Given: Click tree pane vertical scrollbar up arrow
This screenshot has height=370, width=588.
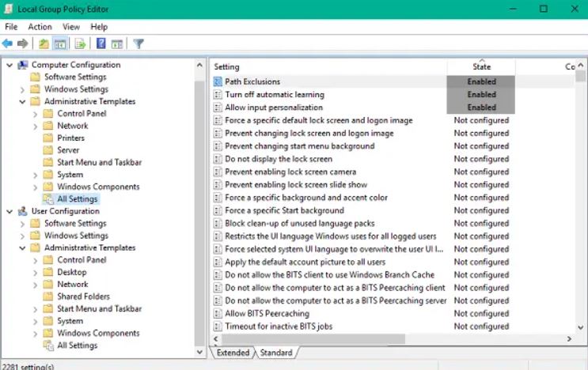Looking at the screenshot, I should pyautogui.click(x=200, y=65).
